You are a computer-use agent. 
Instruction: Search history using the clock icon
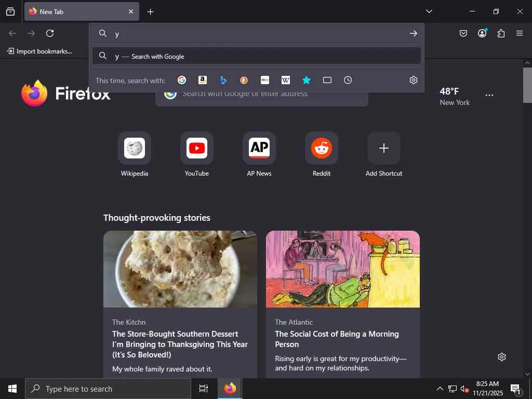[x=348, y=80]
